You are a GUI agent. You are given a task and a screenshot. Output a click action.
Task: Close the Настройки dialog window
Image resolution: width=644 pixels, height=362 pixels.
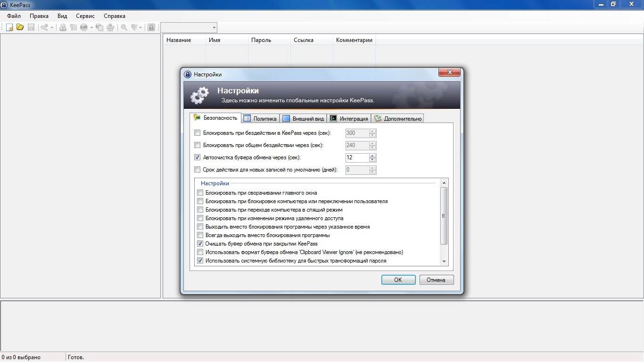(x=449, y=72)
